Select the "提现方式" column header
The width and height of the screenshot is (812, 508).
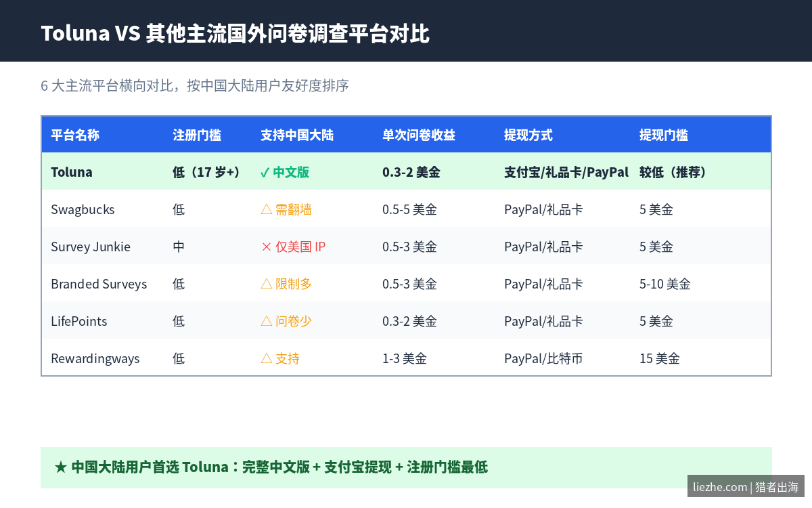(528, 135)
